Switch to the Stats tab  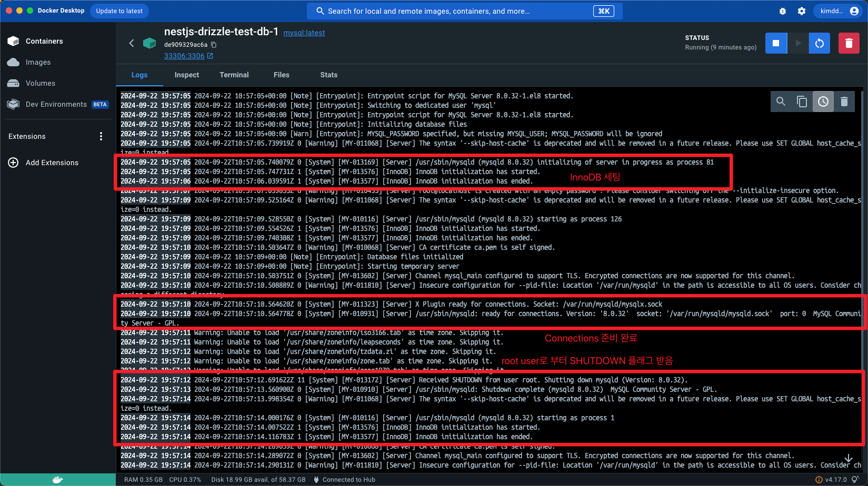coord(328,75)
